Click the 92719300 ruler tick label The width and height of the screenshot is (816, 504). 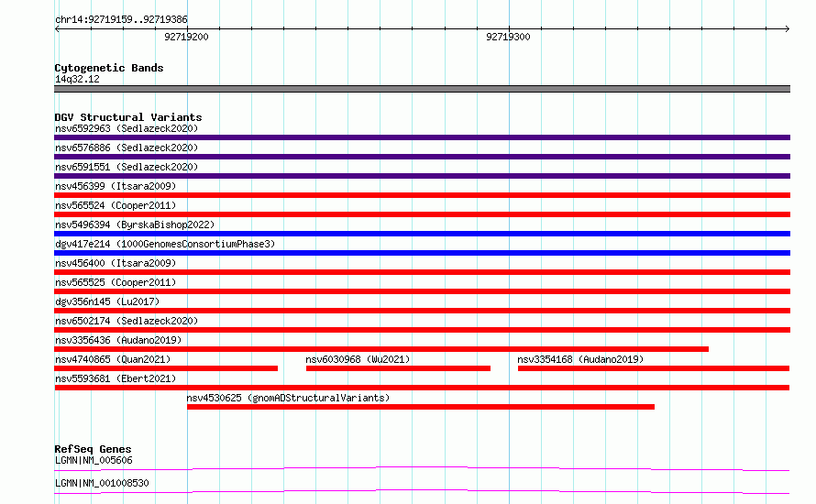pyautogui.click(x=508, y=37)
